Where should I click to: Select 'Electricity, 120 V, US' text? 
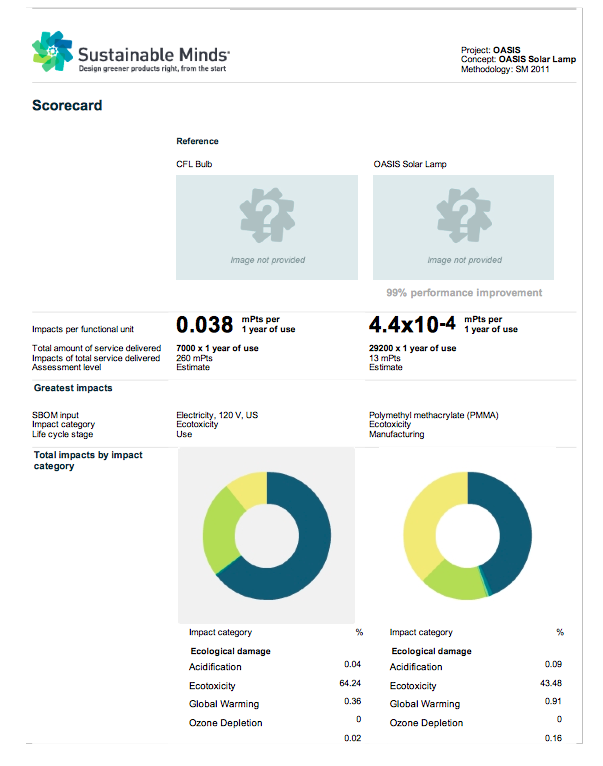217,415
